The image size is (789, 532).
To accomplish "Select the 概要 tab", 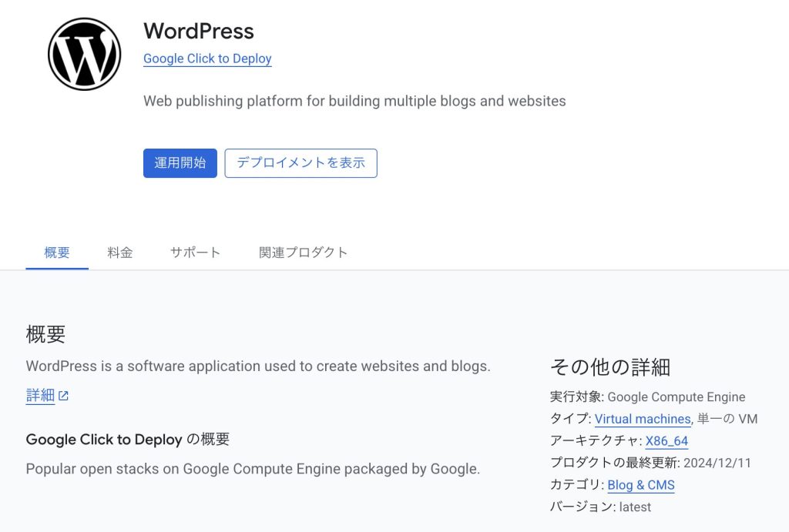I will tap(57, 253).
